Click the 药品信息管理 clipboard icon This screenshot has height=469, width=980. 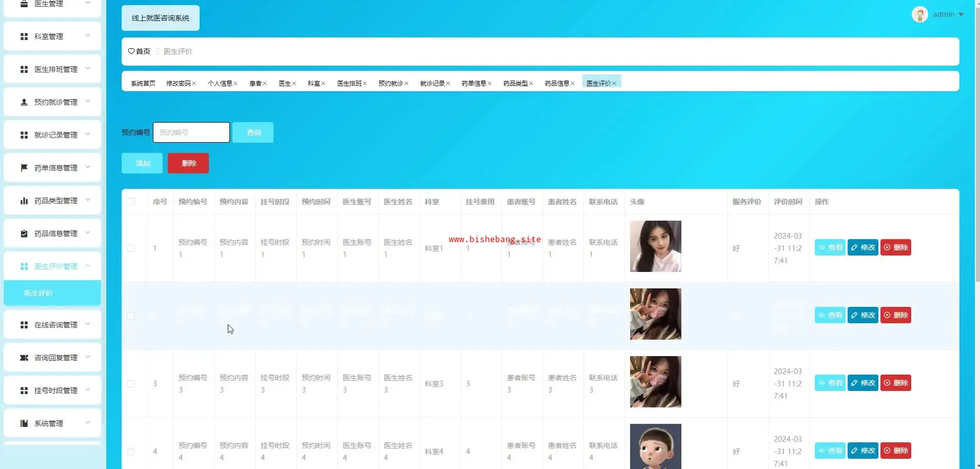tap(24, 233)
